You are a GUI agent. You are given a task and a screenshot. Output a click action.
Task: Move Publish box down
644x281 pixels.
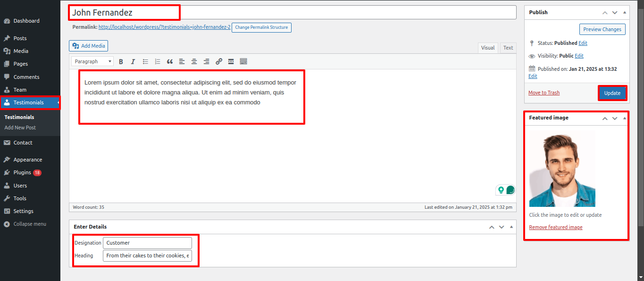[x=615, y=12]
